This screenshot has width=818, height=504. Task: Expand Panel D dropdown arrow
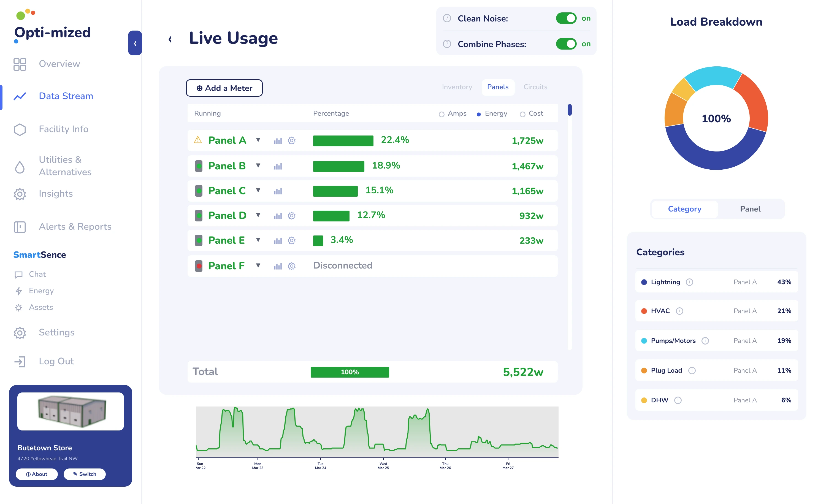pyautogui.click(x=258, y=215)
